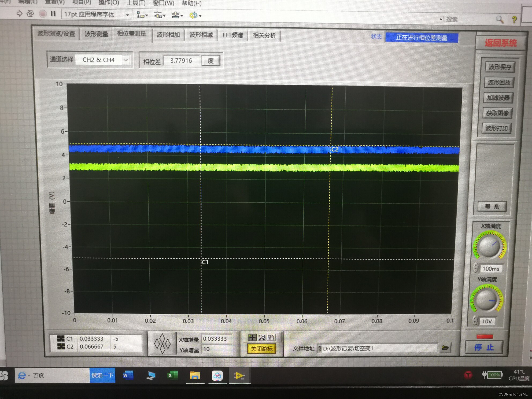Click the folder browse icon beside file path
The width and height of the screenshot is (532, 399).
pyautogui.click(x=445, y=348)
